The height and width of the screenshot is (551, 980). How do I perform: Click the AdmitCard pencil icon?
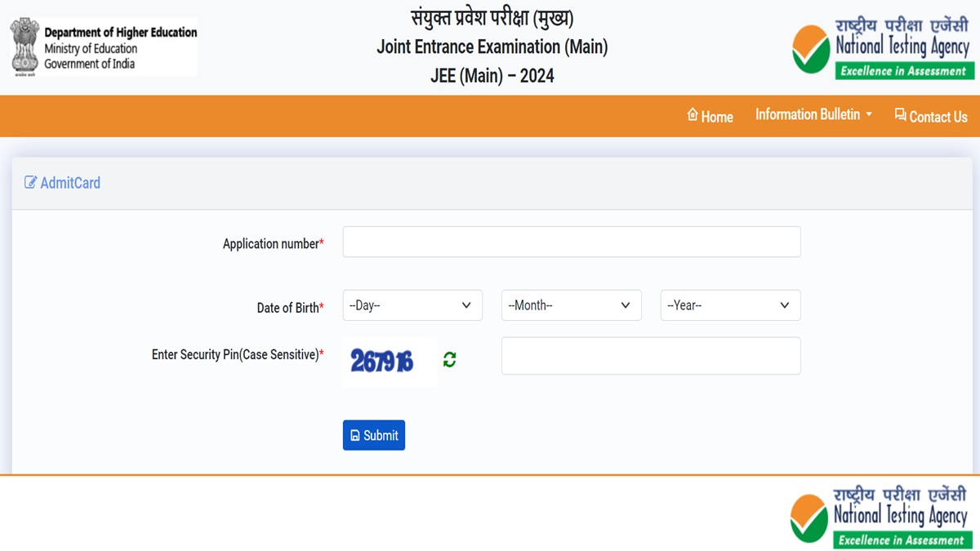click(x=31, y=182)
